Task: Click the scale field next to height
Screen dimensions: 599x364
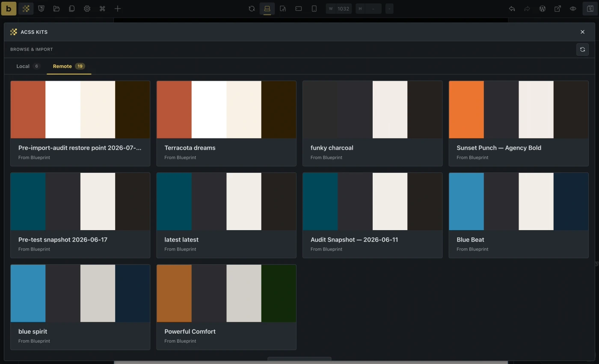Action: 389,9
